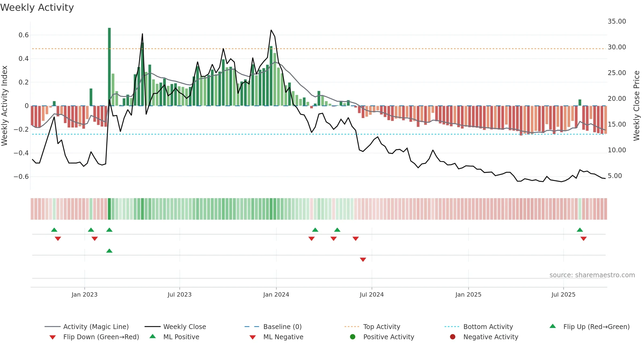Toggle the Bottom Activity legend entry
Viewport: 644px width, 362px height.
point(479,327)
